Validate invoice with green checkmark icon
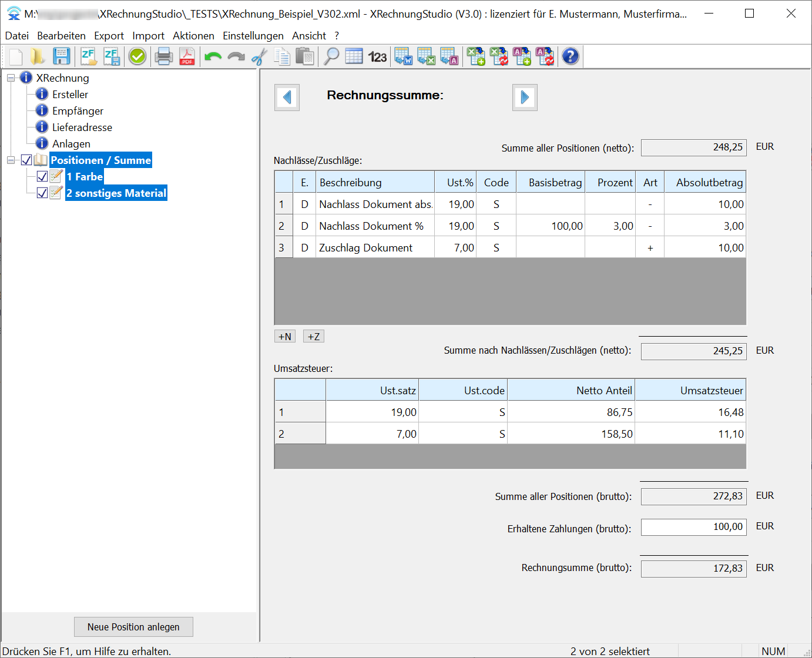 137,56
